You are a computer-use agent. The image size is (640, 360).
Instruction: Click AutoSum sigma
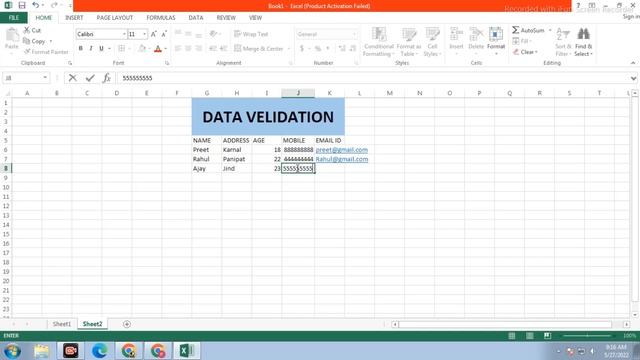(516, 30)
